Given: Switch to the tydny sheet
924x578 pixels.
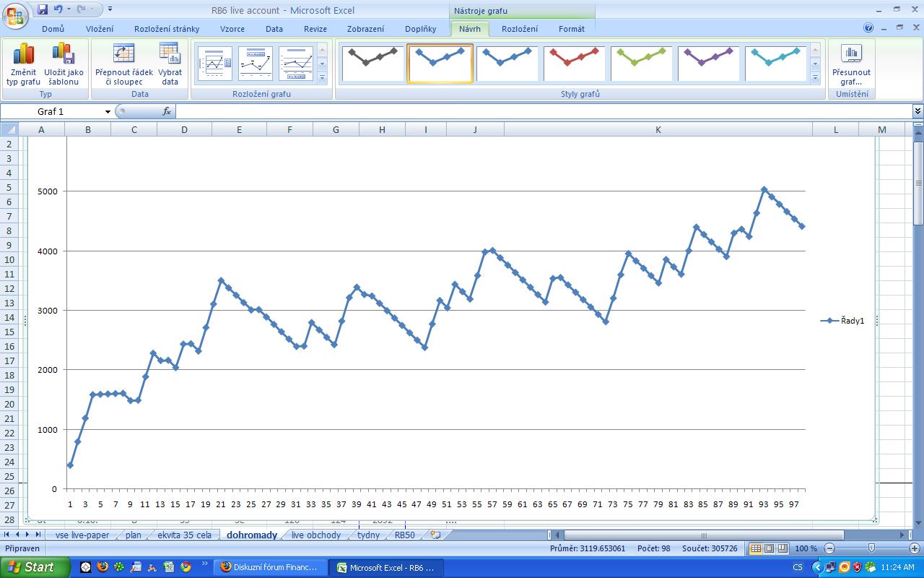Looking at the screenshot, I should 368,535.
